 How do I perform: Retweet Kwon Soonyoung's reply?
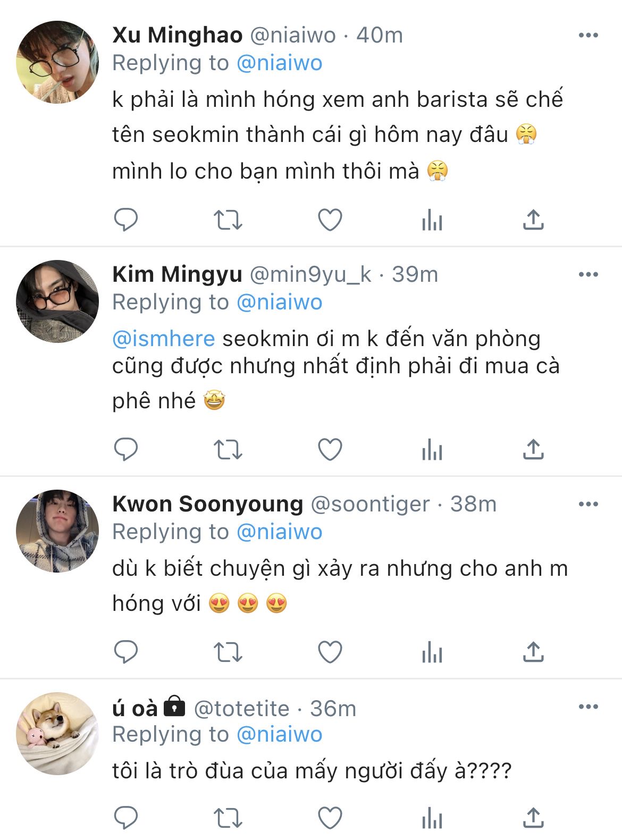pyautogui.click(x=228, y=652)
